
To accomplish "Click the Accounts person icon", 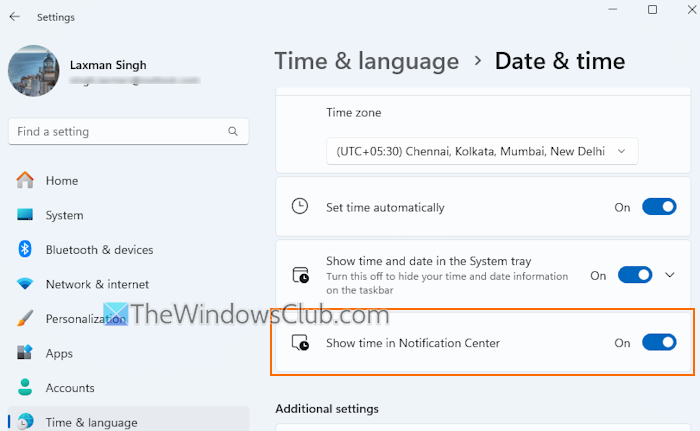I will tap(25, 388).
